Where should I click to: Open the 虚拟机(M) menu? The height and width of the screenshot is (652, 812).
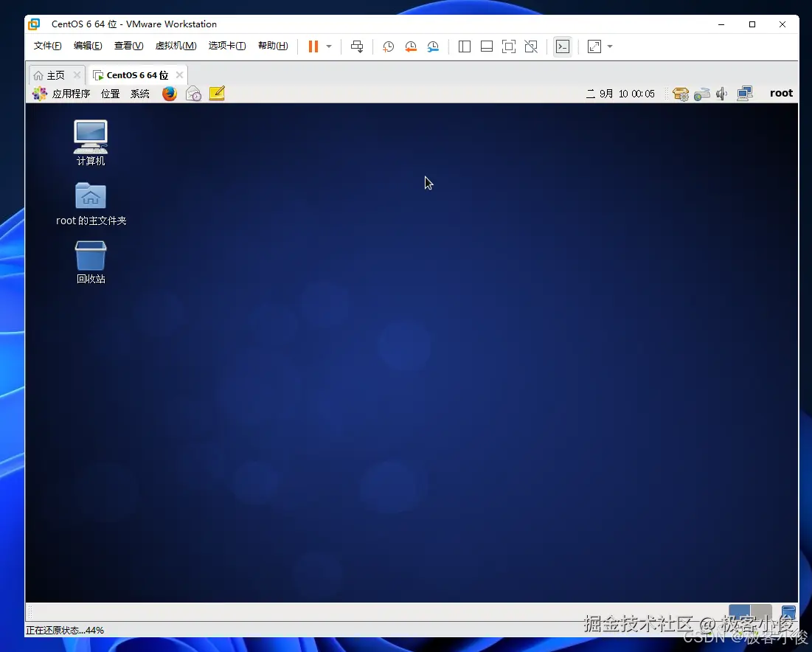(x=176, y=46)
